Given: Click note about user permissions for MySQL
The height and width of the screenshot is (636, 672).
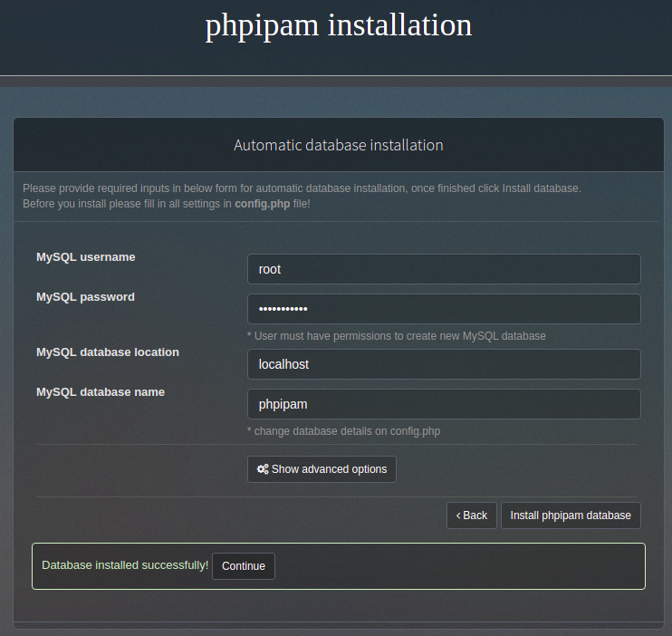Looking at the screenshot, I should (397, 336).
